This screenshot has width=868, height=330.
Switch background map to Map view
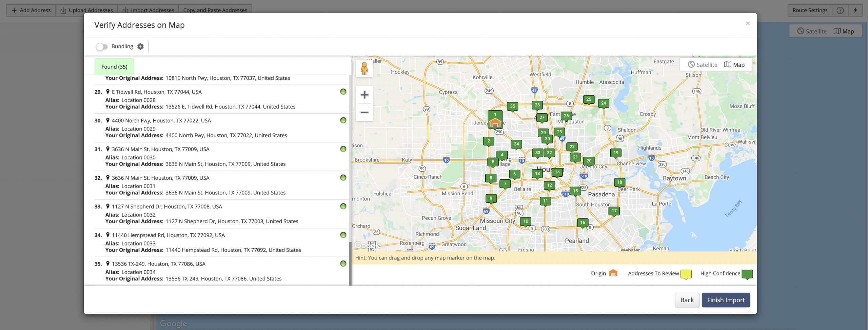point(844,31)
